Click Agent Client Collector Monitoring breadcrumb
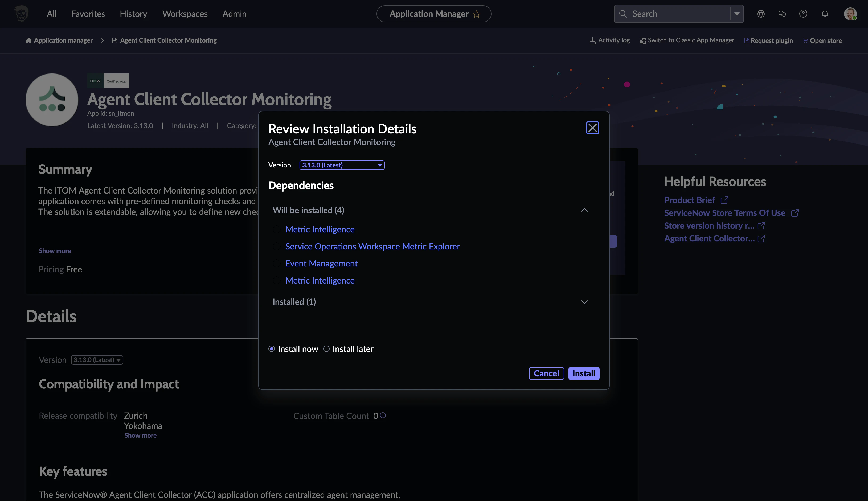Image resolution: width=868 pixels, height=501 pixels. tap(168, 41)
